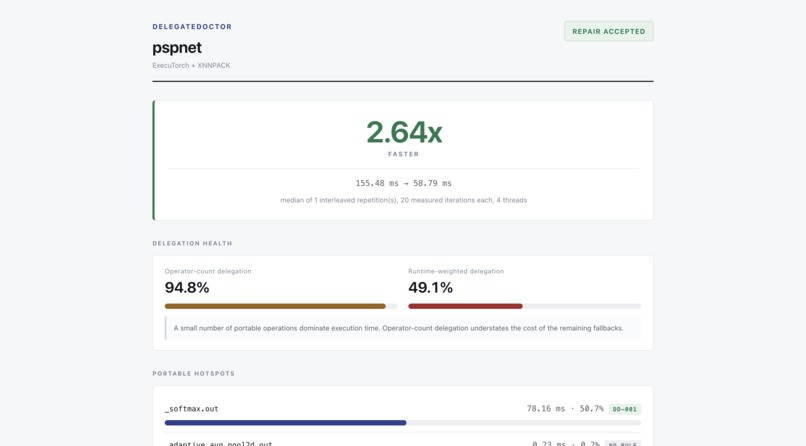Select the DELEGATEDOCTOR header label
Image resolution: width=806 pixels, height=446 pixels.
pyautogui.click(x=192, y=27)
